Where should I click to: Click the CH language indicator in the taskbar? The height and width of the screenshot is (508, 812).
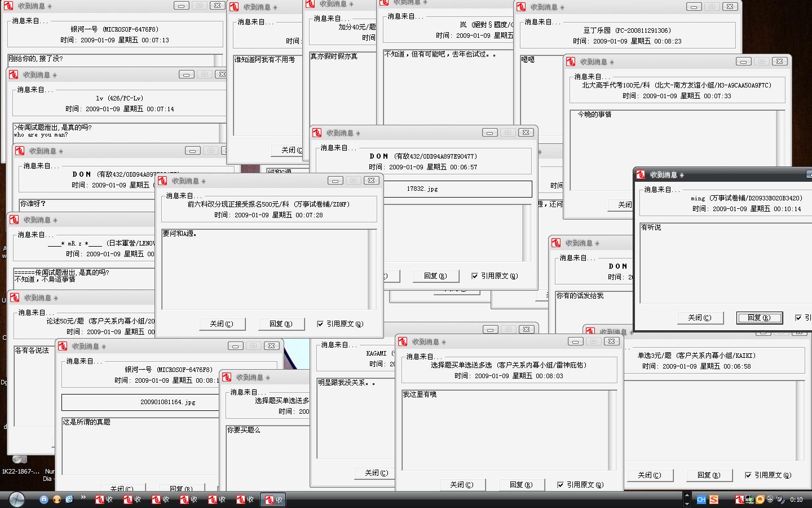click(x=701, y=500)
